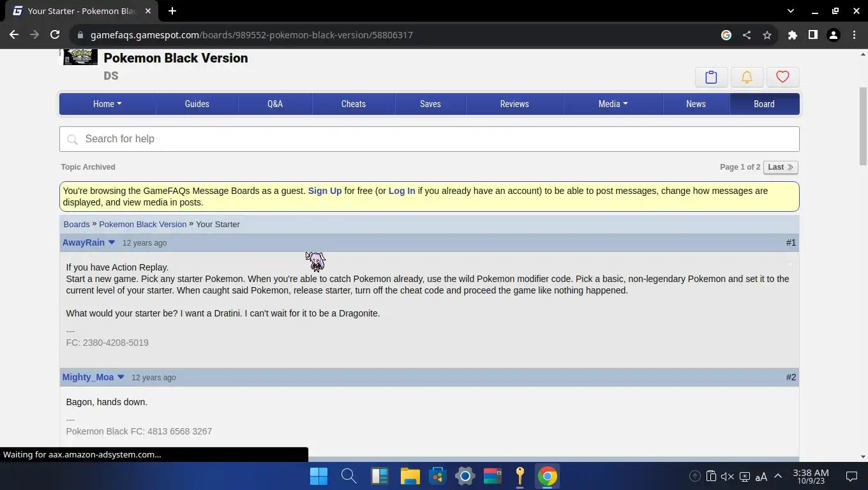
Task: Open a new tab with the plus button
Action: (x=172, y=11)
